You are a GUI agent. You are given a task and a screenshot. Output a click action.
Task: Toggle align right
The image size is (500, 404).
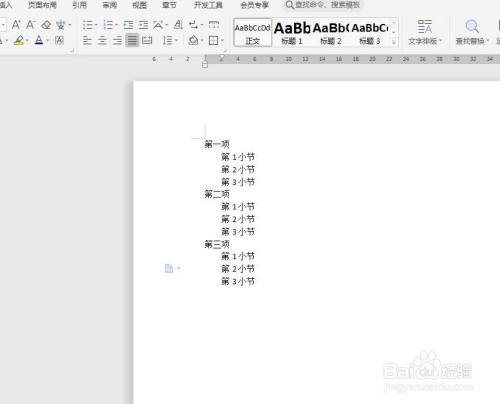tap(117, 41)
